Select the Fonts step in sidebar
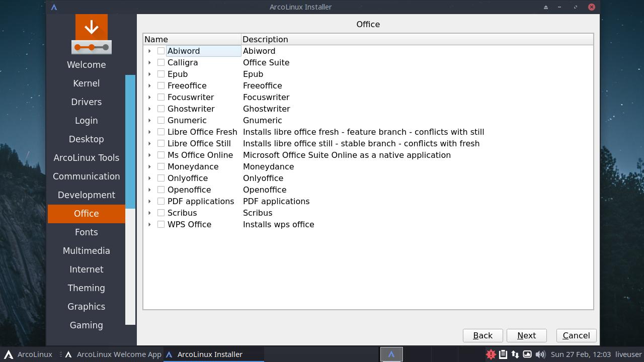Image resolution: width=644 pixels, height=362 pixels. pos(87,232)
